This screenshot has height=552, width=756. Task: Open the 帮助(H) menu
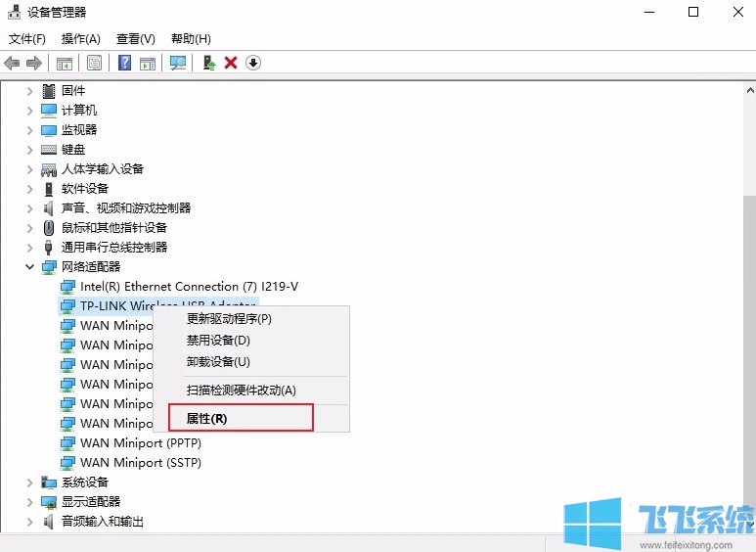[191, 38]
